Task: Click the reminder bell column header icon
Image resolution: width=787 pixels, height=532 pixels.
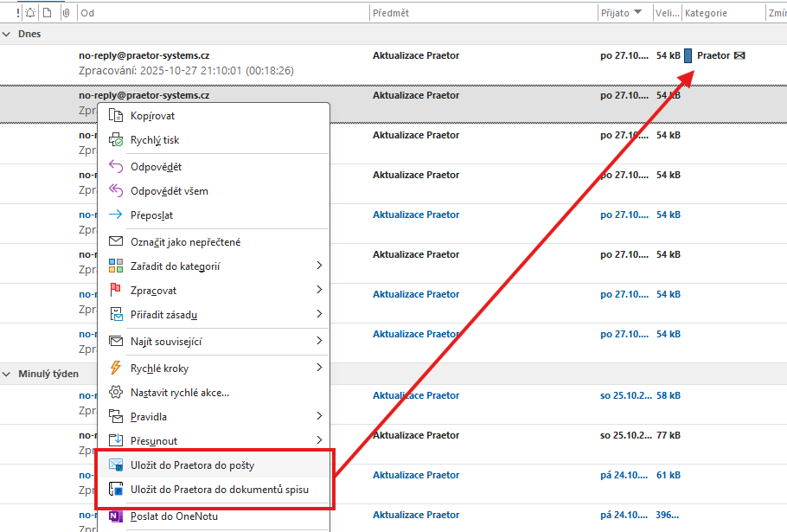Action: pyautogui.click(x=31, y=13)
